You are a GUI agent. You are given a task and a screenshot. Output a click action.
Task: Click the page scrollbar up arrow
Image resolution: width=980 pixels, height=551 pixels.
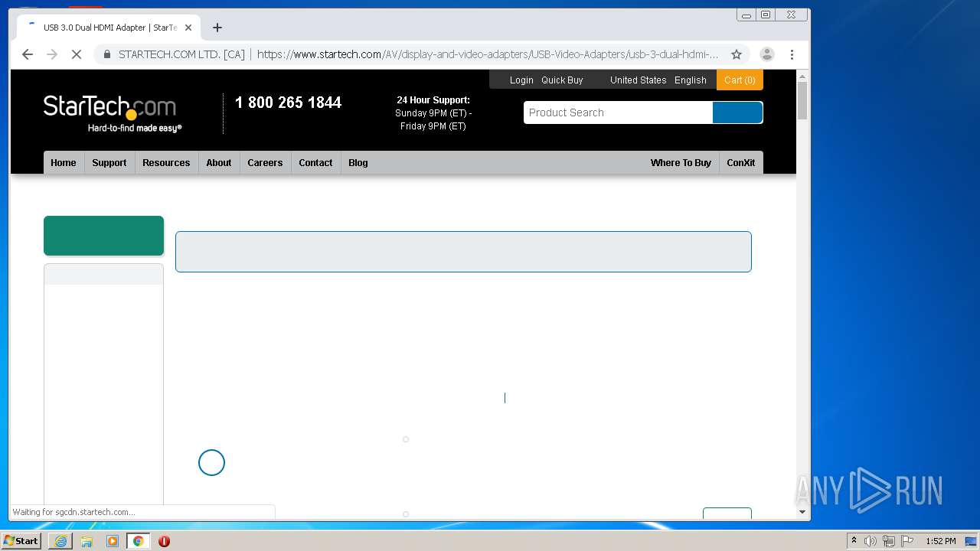point(802,77)
